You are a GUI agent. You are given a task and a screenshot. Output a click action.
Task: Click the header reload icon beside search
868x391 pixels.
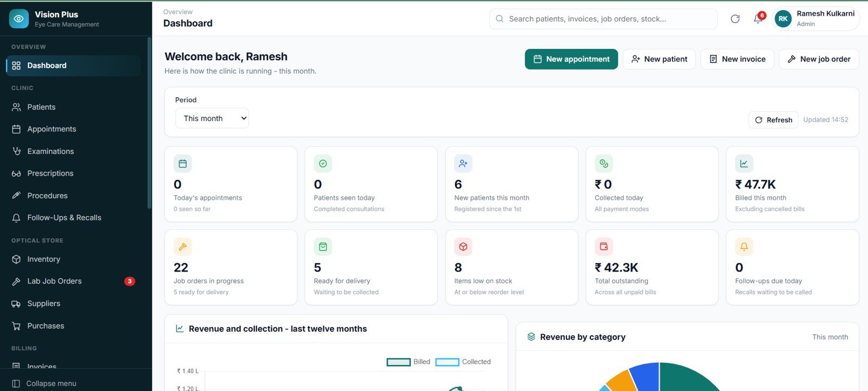735,19
